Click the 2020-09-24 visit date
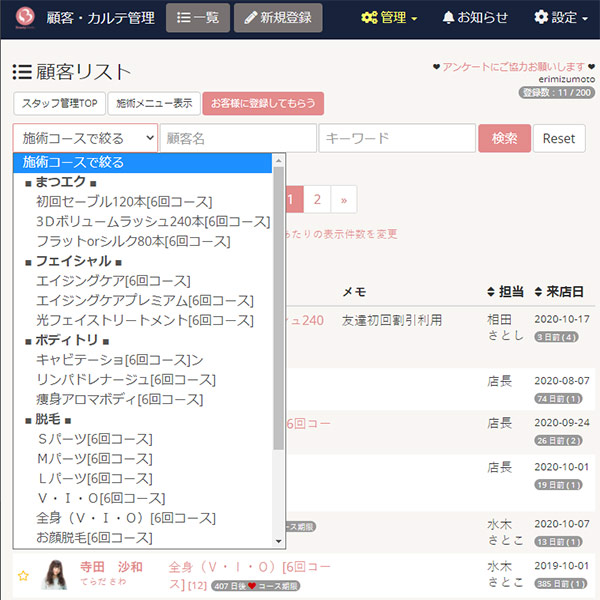Image resolution: width=600 pixels, height=600 pixels. coord(562,423)
